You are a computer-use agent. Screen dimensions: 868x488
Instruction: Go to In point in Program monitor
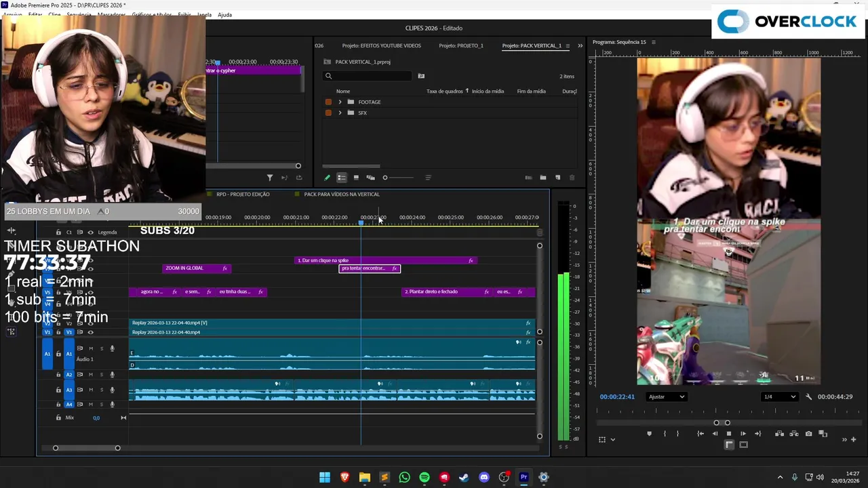pyautogui.click(x=700, y=434)
